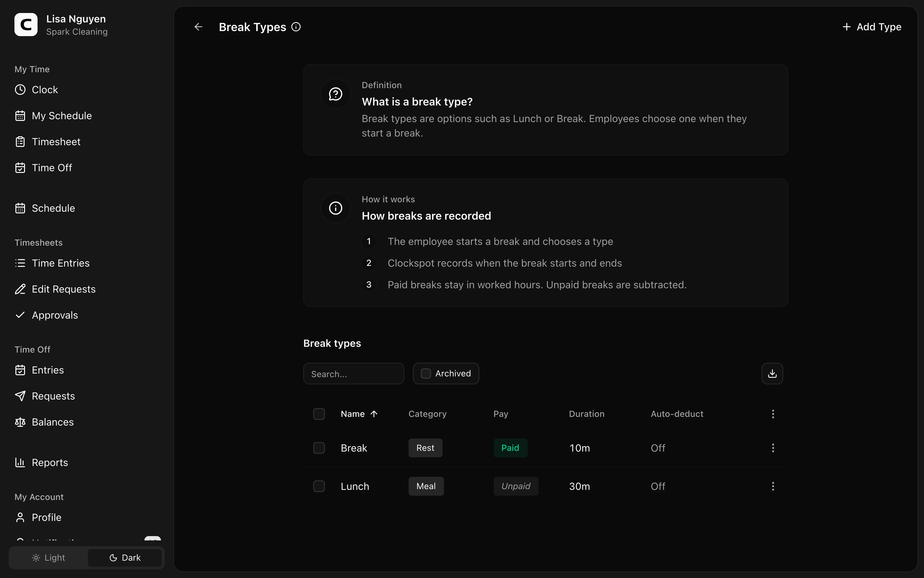The width and height of the screenshot is (924, 578).
Task: Click the Duration column header
Action: point(586,414)
